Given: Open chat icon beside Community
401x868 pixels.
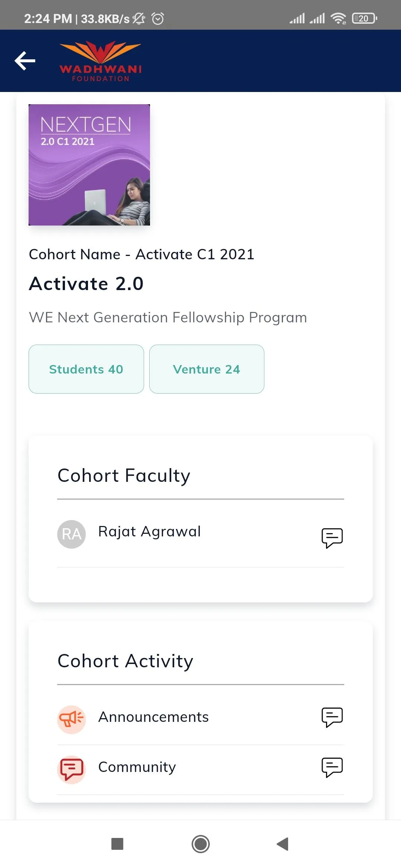Looking at the screenshot, I should [x=332, y=767].
